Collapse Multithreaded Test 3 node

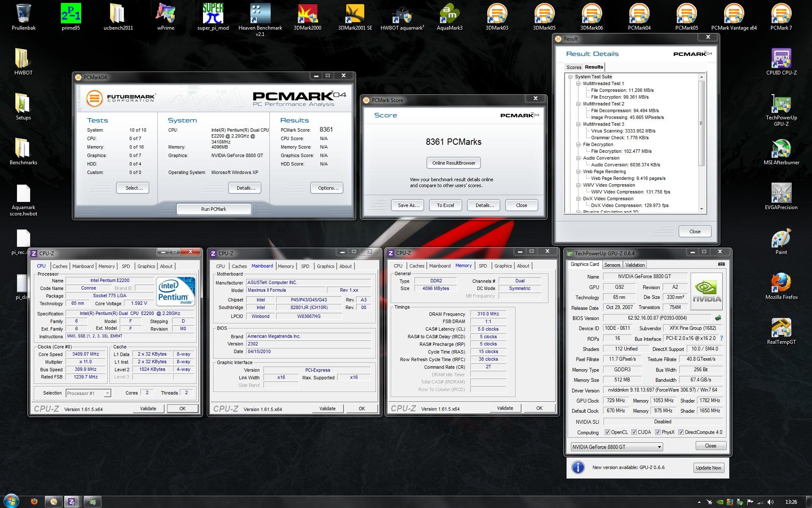(579, 124)
